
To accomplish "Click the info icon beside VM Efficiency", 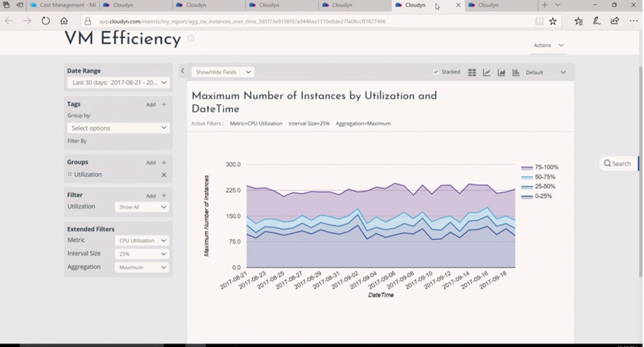I will (191, 38).
